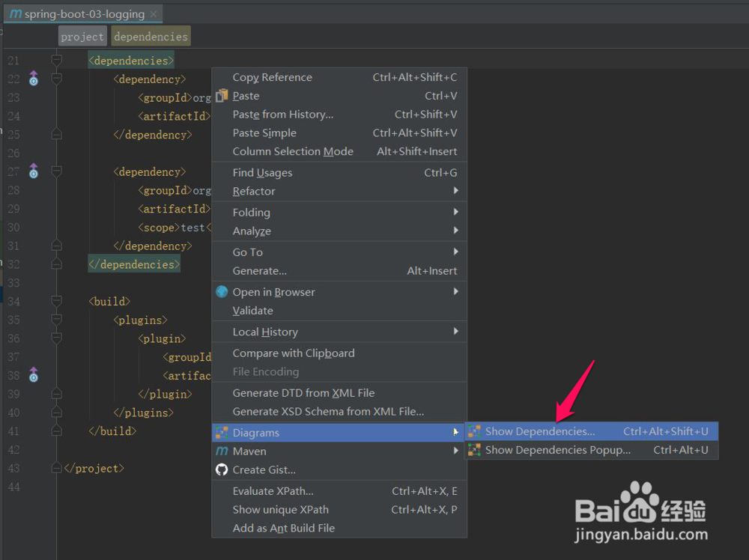Click the Maven 'm' icon in the menu
This screenshot has height=560, width=749.
pyautogui.click(x=221, y=451)
